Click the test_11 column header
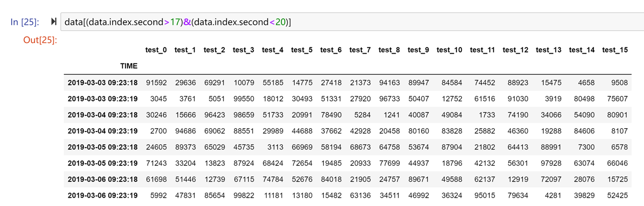This screenshot has height=206, width=644. coord(482,50)
